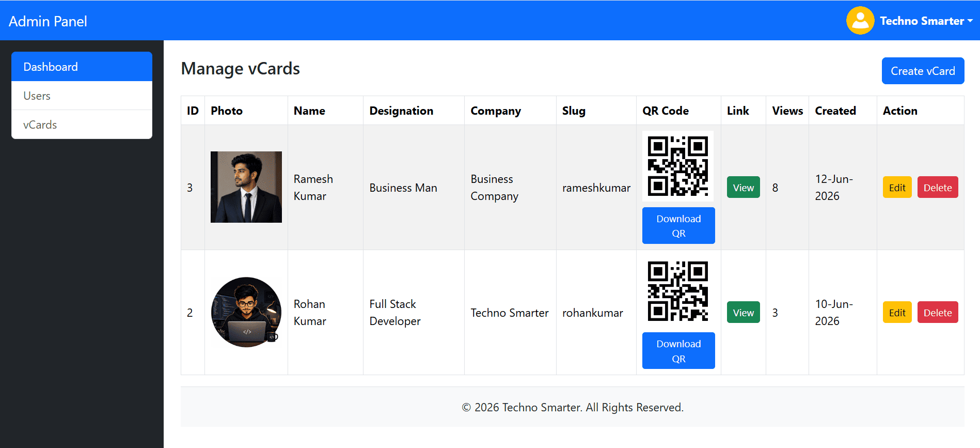The height and width of the screenshot is (448, 980).
Task: Click the yellow user avatar icon
Action: [x=860, y=21]
